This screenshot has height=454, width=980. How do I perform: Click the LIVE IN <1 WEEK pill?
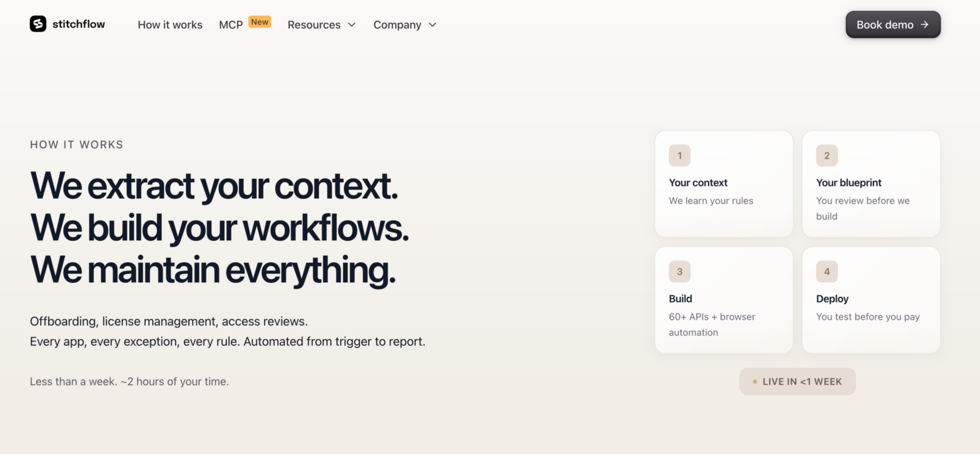(x=797, y=381)
